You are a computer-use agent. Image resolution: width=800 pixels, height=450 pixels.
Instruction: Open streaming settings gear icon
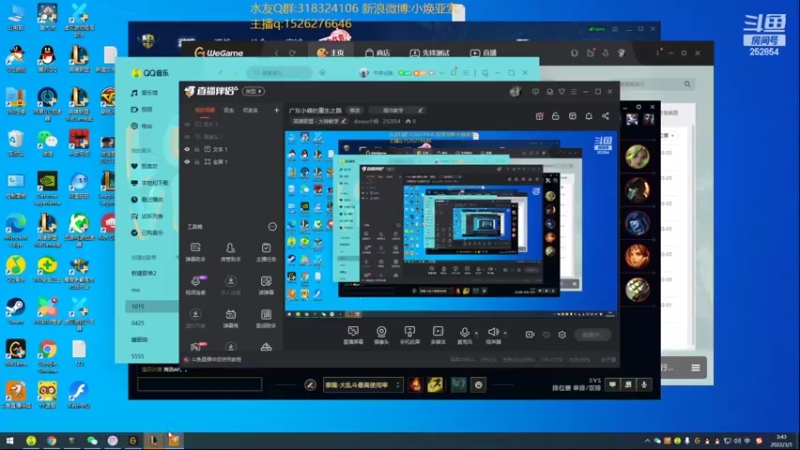(562, 335)
